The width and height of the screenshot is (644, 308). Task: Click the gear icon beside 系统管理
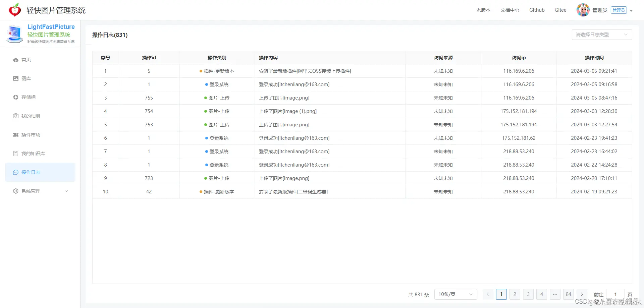pyautogui.click(x=16, y=191)
